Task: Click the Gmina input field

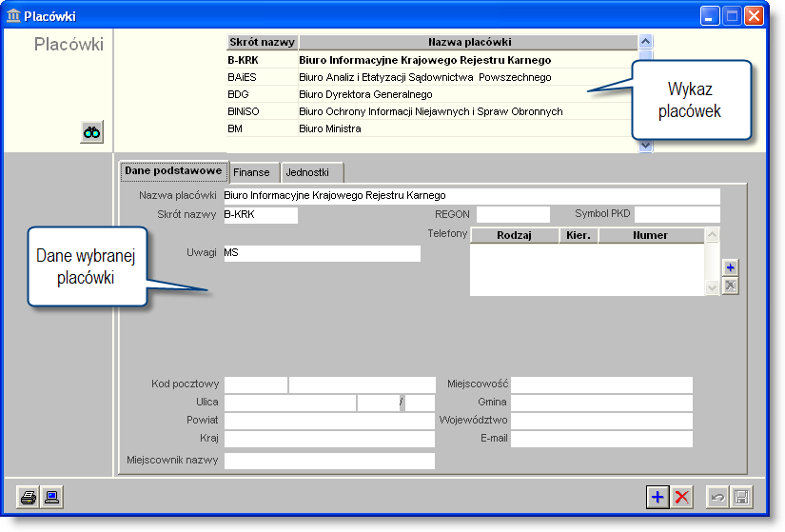Action: (601, 403)
